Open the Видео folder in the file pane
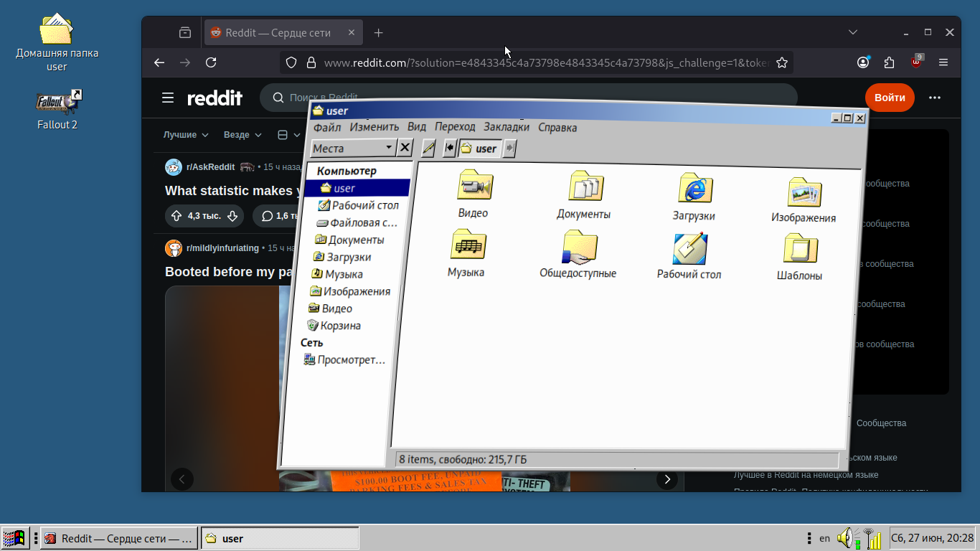The width and height of the screenshot is (980, 551). click(474, 194)
